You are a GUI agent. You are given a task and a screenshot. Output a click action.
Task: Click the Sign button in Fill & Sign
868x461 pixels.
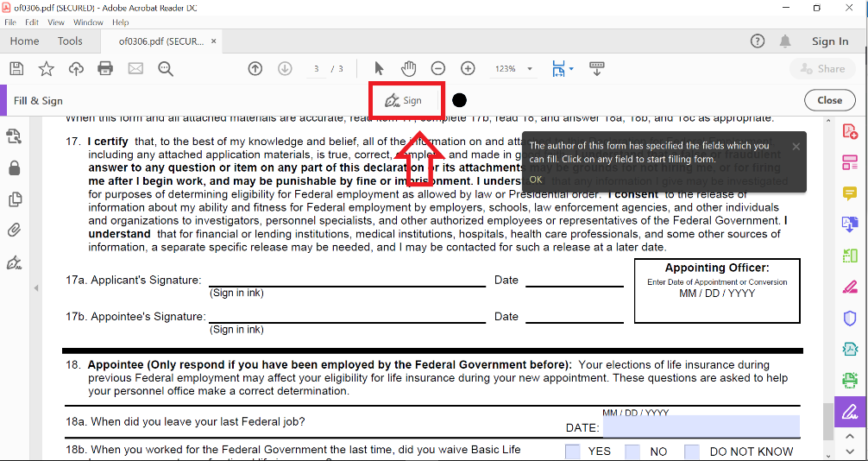coord(404,100)
